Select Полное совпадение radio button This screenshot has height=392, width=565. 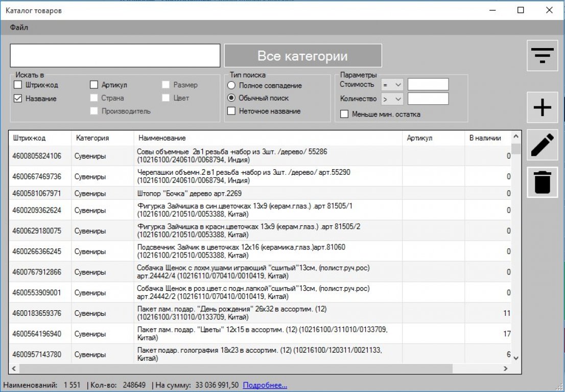click(231, 85)
